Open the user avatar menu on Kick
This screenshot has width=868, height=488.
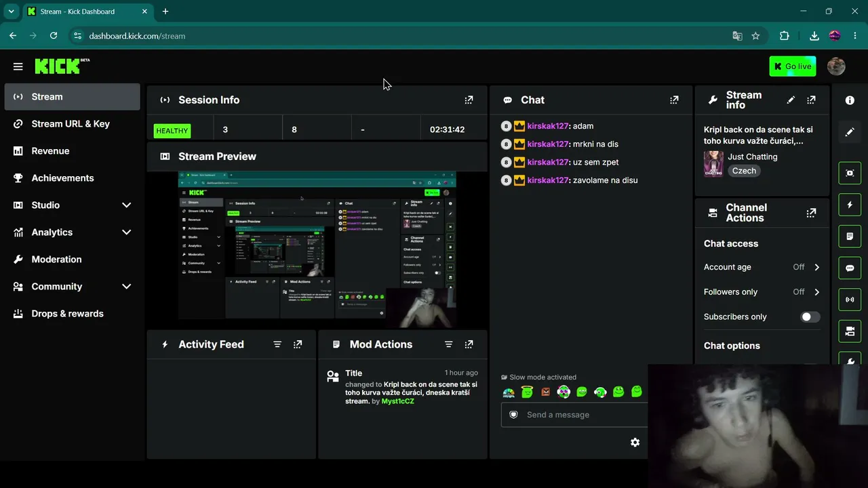(x=836, y=66)
